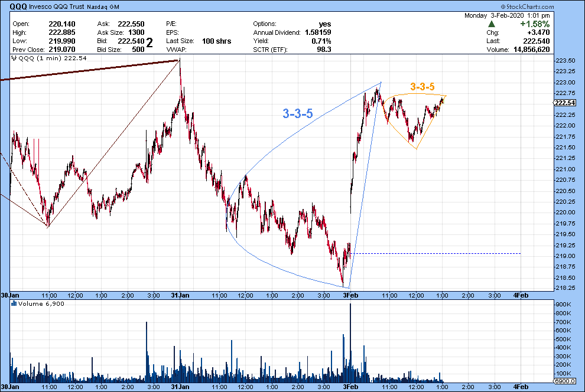Click the candlestick icon beside QQQ (1 min)
Screen dimensions: 585x392
tap(14, 58)
